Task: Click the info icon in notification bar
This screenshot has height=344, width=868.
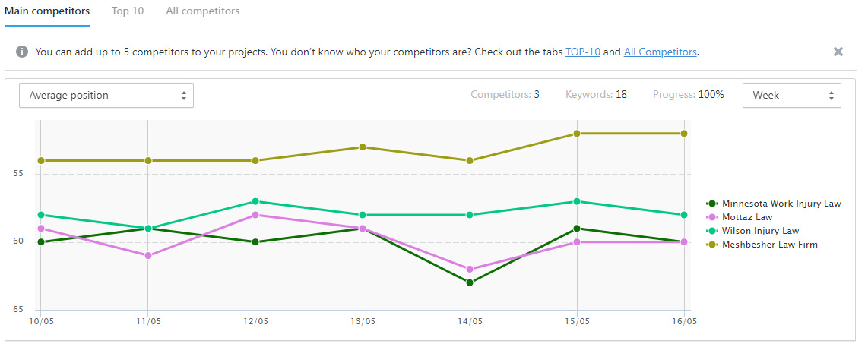Action: click(x=22, y=52)
